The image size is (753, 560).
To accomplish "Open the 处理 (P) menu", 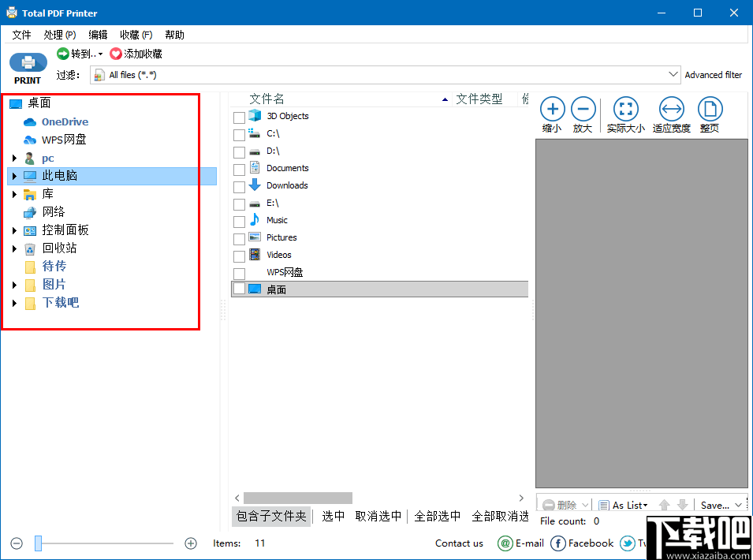I will pos(59,35).
